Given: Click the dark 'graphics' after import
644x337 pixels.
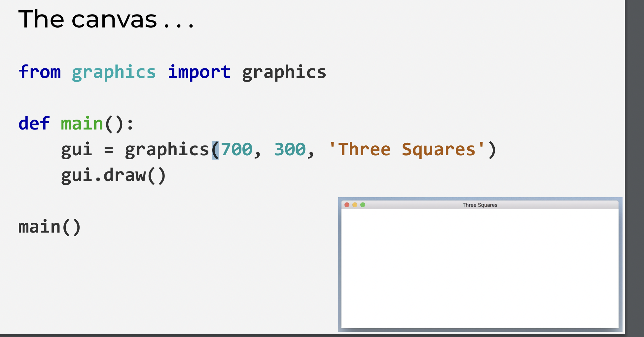Looking at the screenshot, I should tap(284, 73).
